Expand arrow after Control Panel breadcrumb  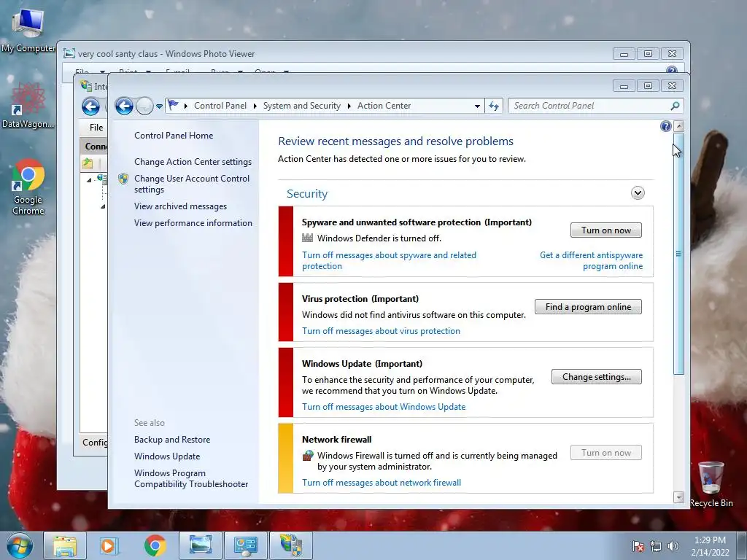255,106
